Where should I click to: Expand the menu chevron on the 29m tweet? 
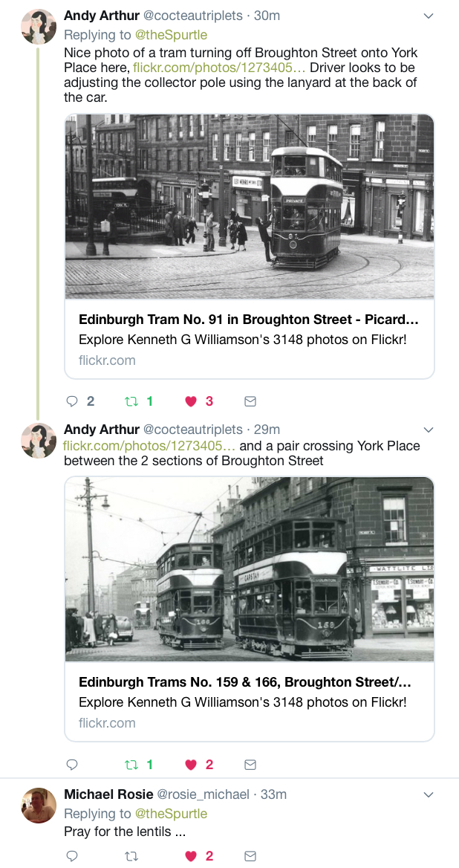tap(428, 430)
